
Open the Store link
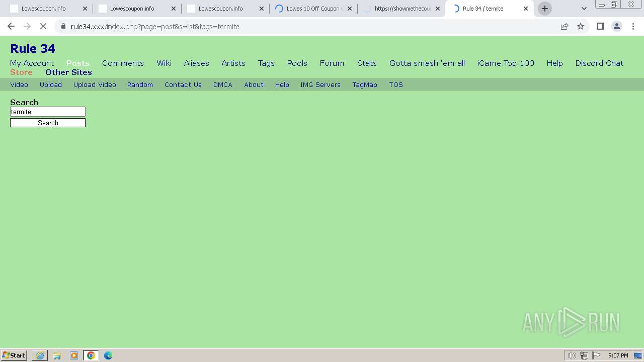(21, 72)
